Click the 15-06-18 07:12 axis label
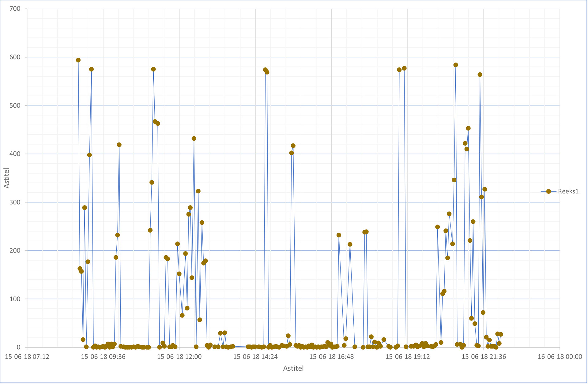 click(x=27, y=357)
